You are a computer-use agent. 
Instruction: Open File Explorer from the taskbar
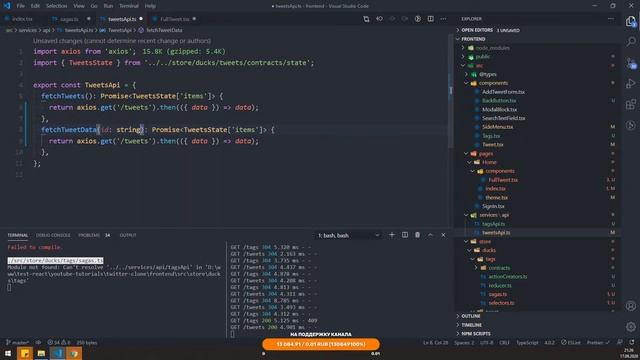[41, 353]
